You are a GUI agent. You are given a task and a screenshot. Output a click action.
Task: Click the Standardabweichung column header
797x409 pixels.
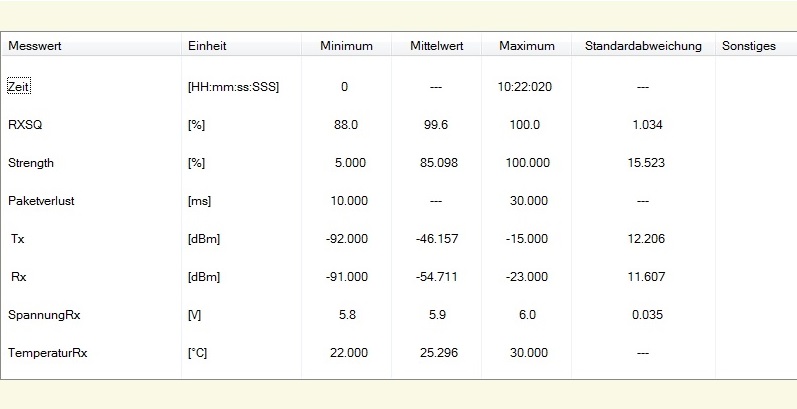642,46
